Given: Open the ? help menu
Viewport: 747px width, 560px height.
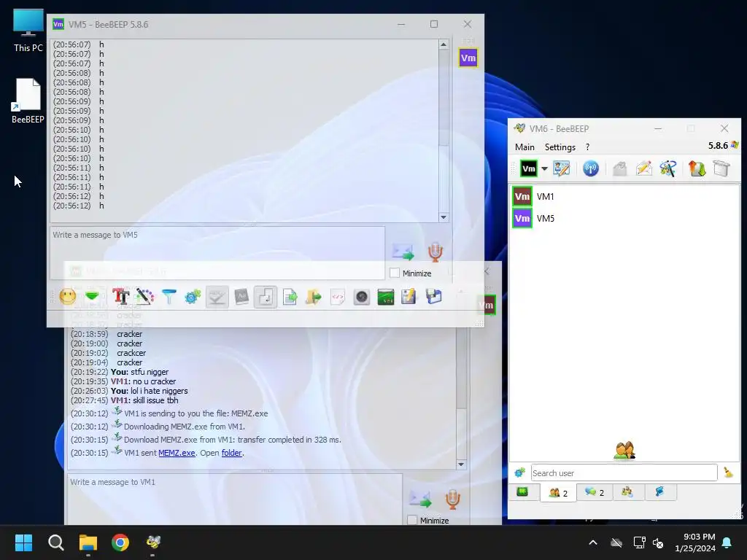Looking at the screenshot, I should tap(587, 147).
